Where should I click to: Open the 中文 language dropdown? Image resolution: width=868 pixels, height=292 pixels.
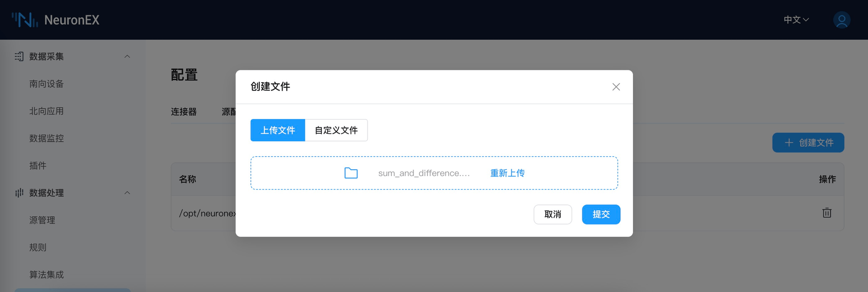[796, 20]
